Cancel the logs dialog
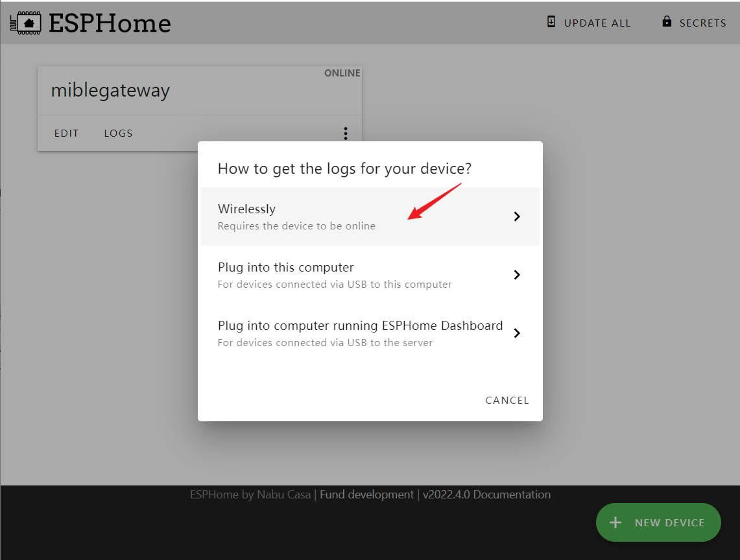The width and height of the screenshot is (740, 560). 507,400
